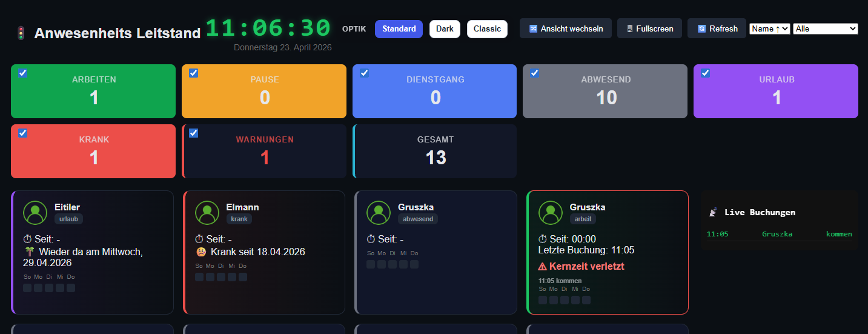
Task: Click the grey Abwesend status tile
Action: pos(605,91)
